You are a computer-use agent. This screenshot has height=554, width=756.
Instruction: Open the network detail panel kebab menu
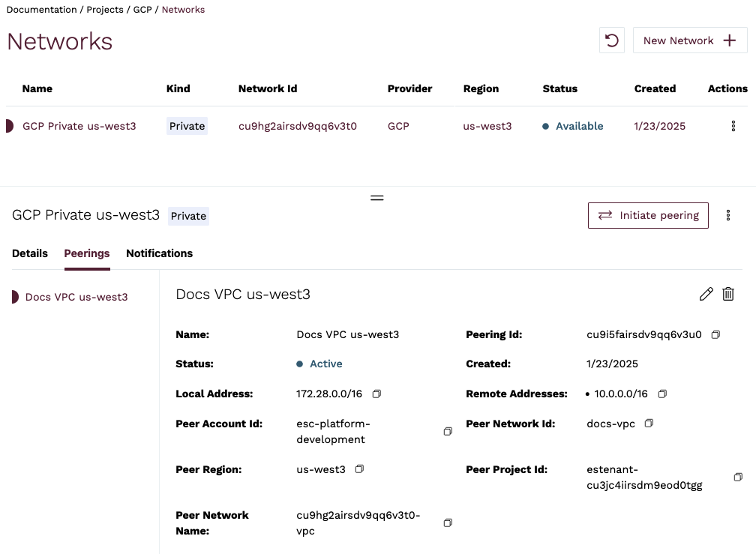[x=728, y=216]
